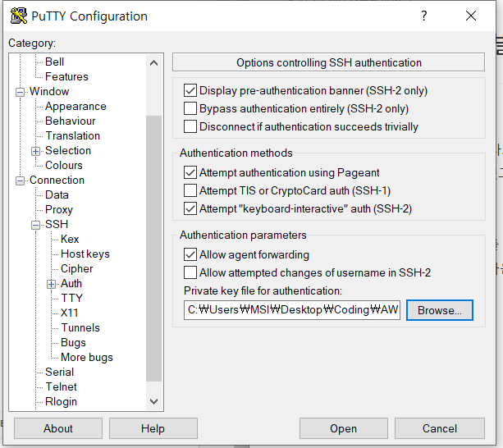Open Tunnels settings
Viewport: 503px width, 448px height.
[80, 327]
